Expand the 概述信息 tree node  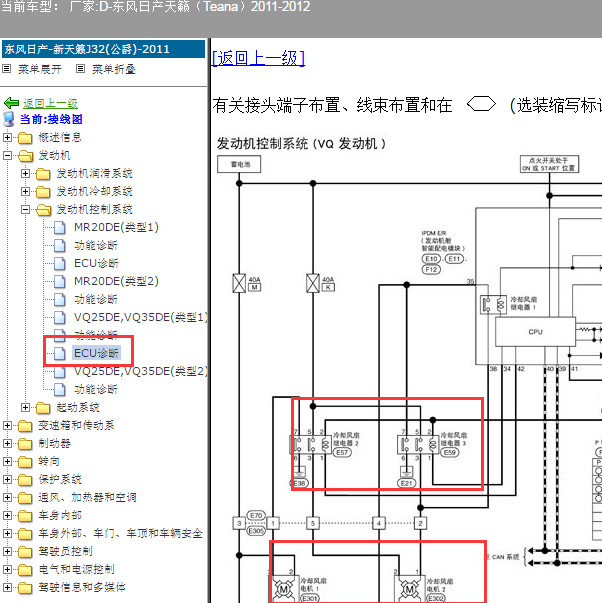pyautogui.click(x=8, y=138)
